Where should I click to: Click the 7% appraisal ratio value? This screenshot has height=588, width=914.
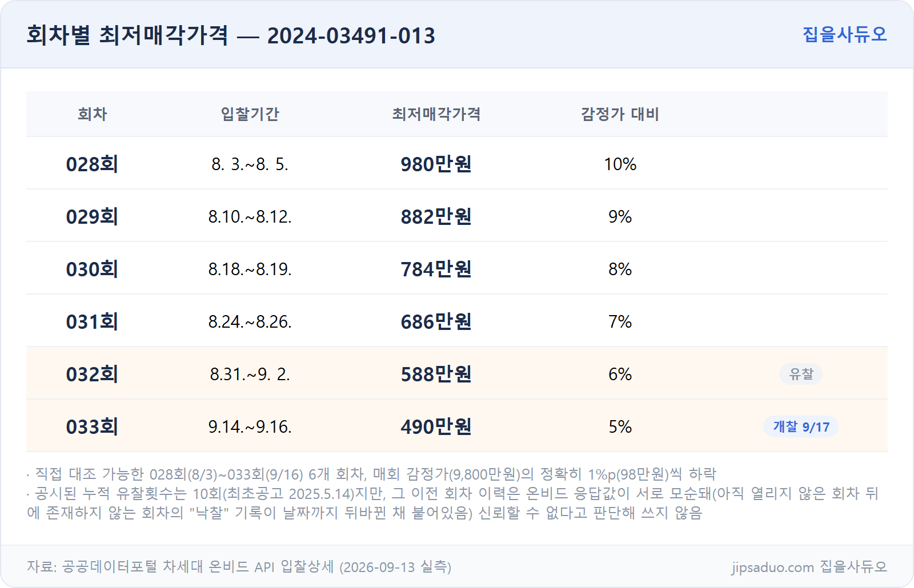coord(620,321)
